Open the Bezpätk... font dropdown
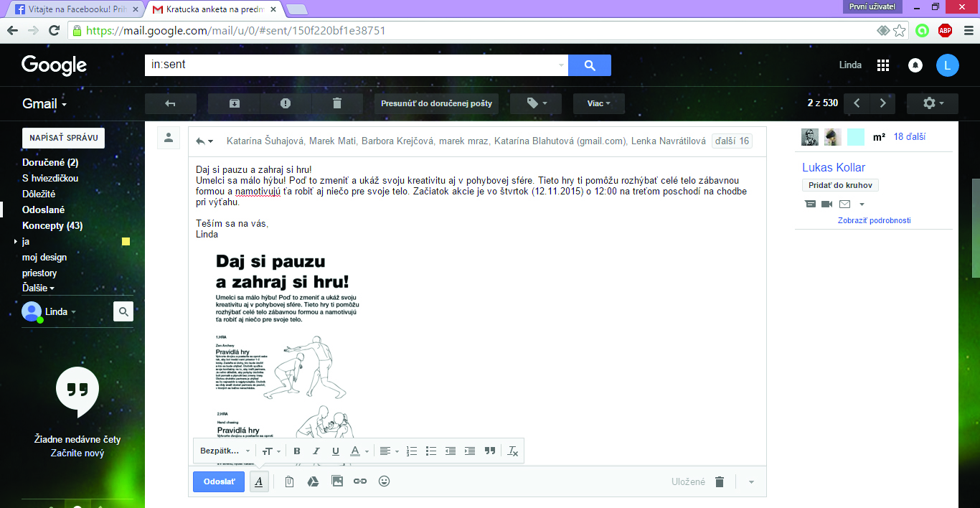 [x=225, y=451]
